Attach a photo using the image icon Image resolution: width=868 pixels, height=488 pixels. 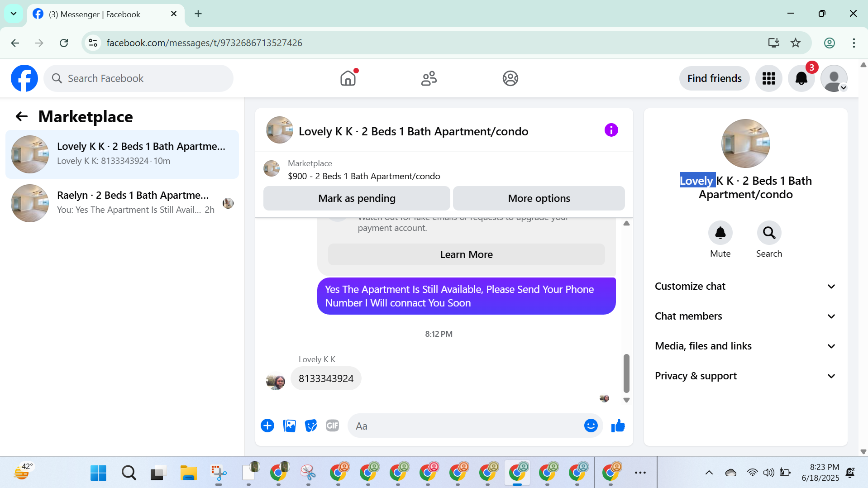pos(289,426)
